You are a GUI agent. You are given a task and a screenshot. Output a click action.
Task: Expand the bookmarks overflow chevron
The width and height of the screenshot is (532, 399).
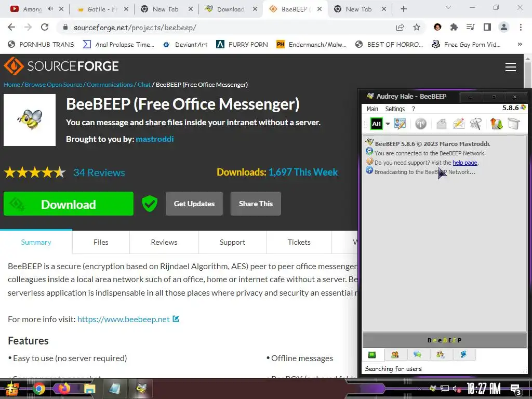coord(520,45)
